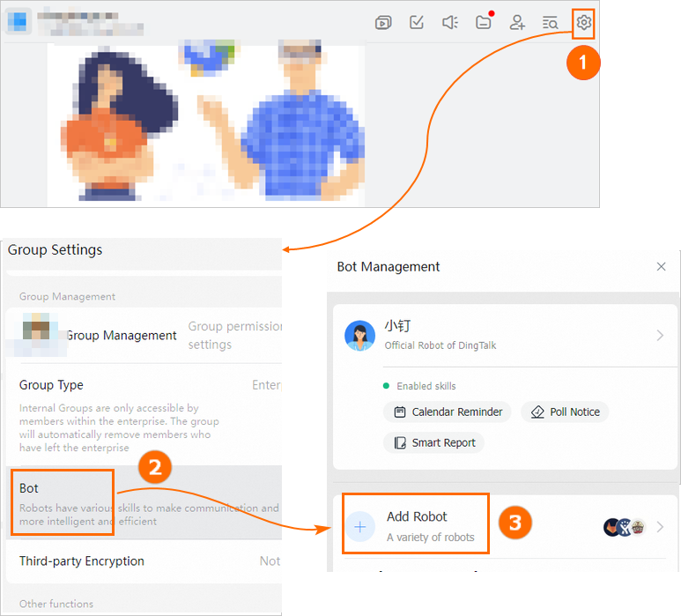Click 'Official Robot of DingTalk' subtitle
The width and height of the screenshot is (681, 616).
[x=440, y=345]
